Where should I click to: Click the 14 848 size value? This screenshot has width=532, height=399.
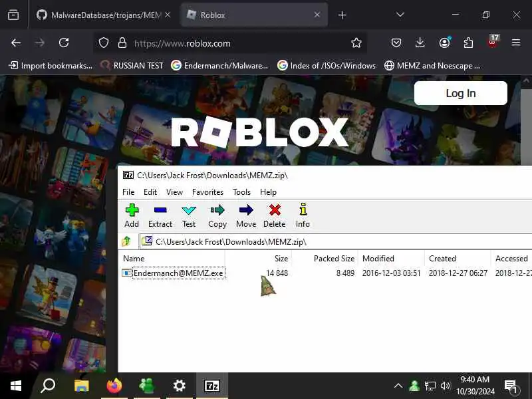(277, 273)
